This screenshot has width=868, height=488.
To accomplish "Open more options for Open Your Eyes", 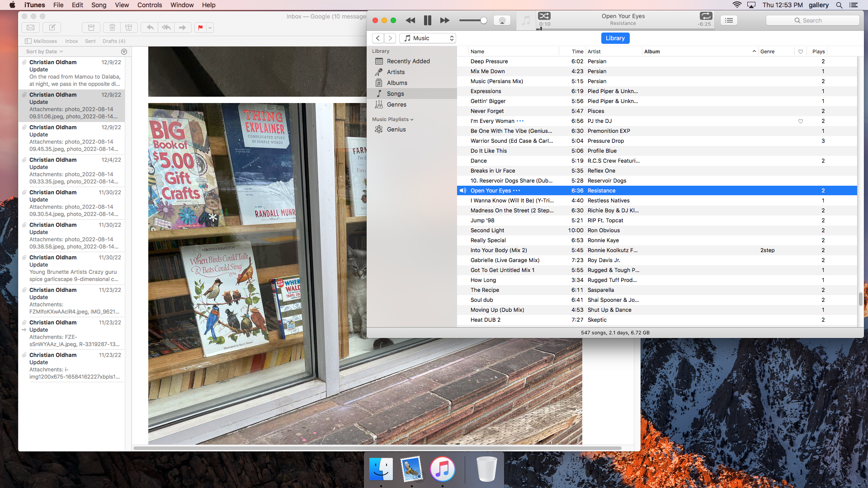I will click(x=517, y=190).
